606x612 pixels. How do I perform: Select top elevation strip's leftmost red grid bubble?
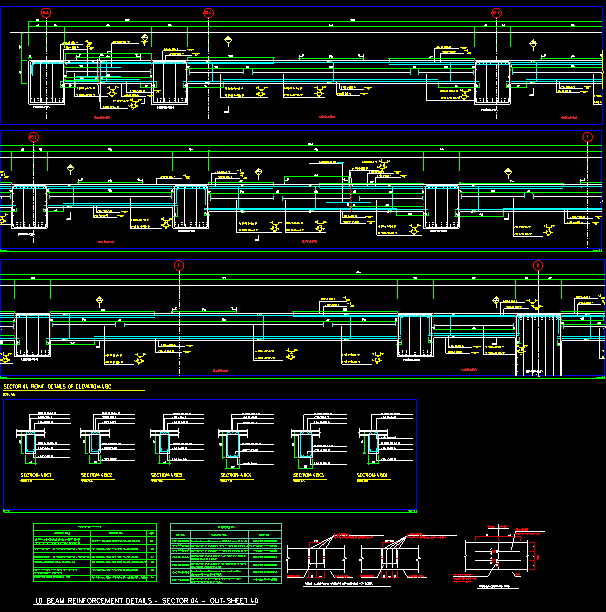pos(46,13)
